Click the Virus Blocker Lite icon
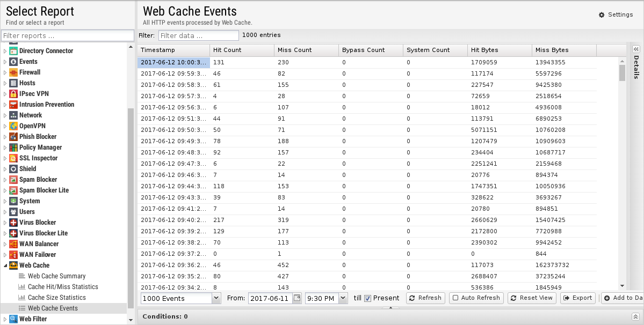Screen dimensions: 644x325 pos(13,233)
